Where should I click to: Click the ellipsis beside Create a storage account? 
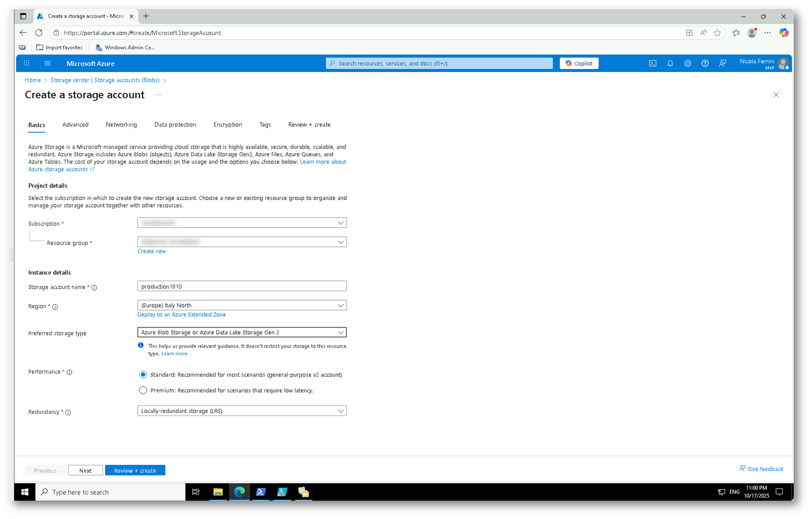[x=158, y=95]
